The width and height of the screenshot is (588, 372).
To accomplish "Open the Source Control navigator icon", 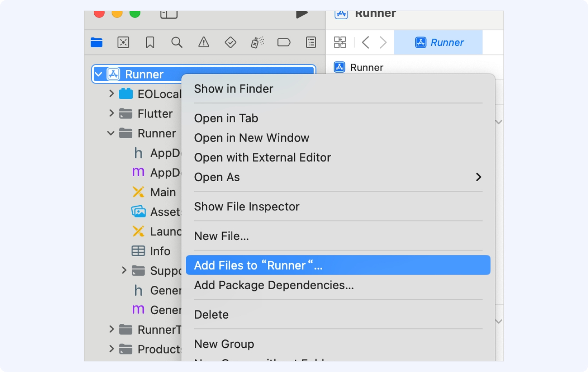I will 123,42.
